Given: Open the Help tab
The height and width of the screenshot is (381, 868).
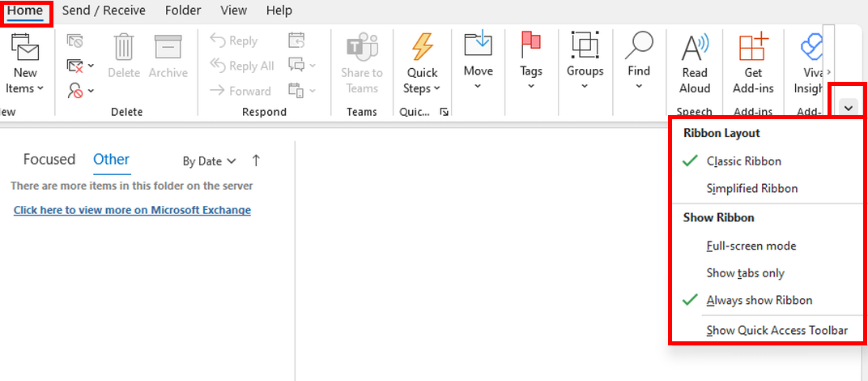Looking at the screenshot, I should coord(279,11).
